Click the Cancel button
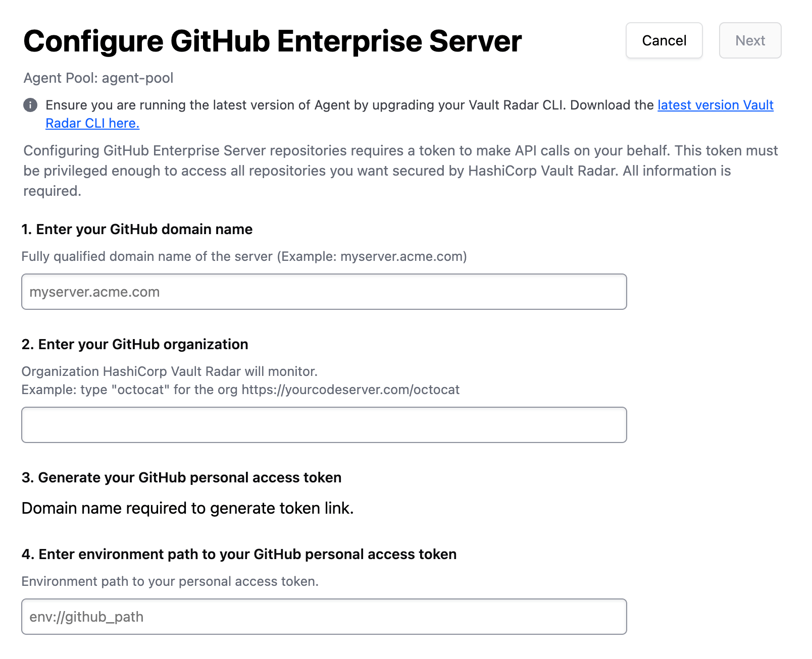Image resolution: width=812 pixels, height=659 pixels. 664,40
